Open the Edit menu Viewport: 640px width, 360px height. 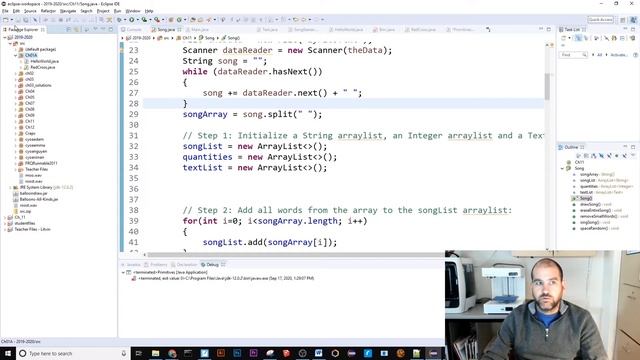(x=16, y=11)
